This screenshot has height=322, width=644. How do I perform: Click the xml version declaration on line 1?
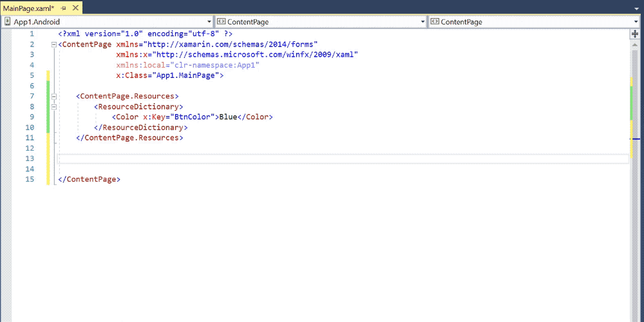[146, 34]
